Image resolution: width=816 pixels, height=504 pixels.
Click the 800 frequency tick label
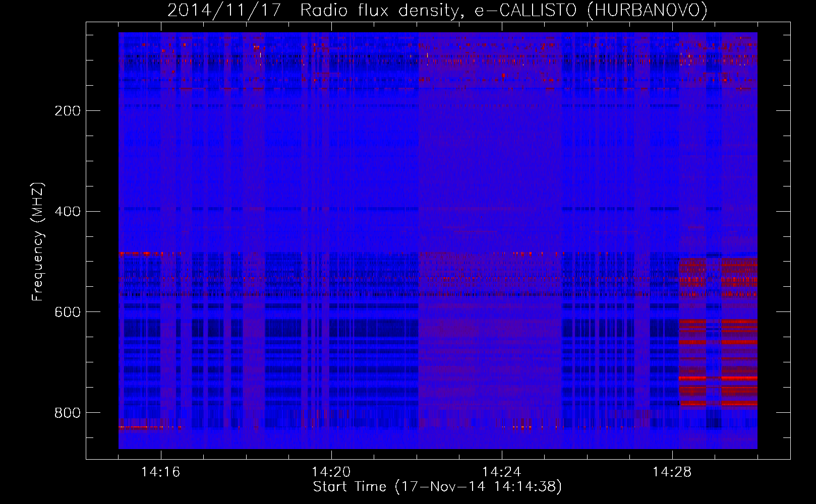(68, 413)
